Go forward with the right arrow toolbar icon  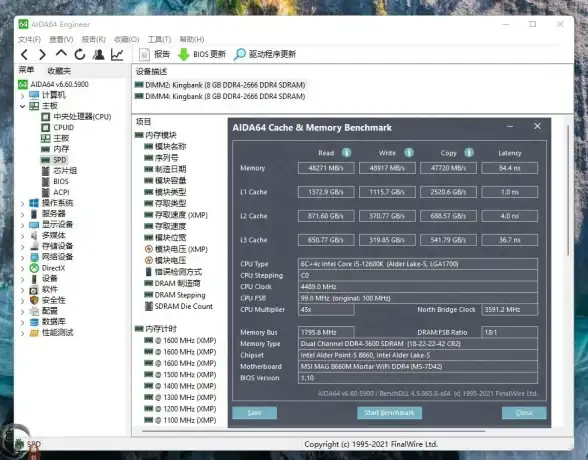[x=42, y=55]
